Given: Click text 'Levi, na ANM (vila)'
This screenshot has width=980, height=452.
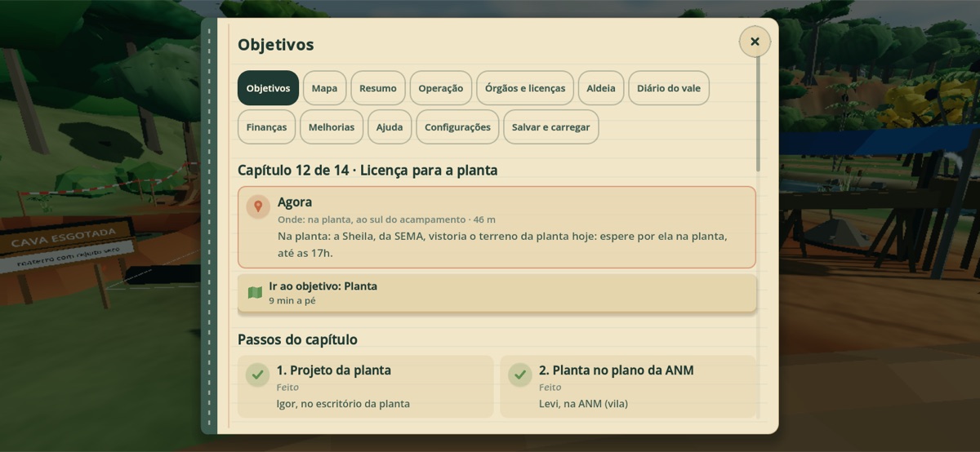Looking at the screenshot, I should [583, 404].
